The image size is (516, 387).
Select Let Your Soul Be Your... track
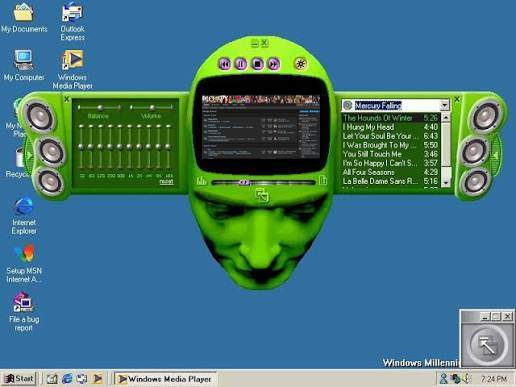[390, 136]
